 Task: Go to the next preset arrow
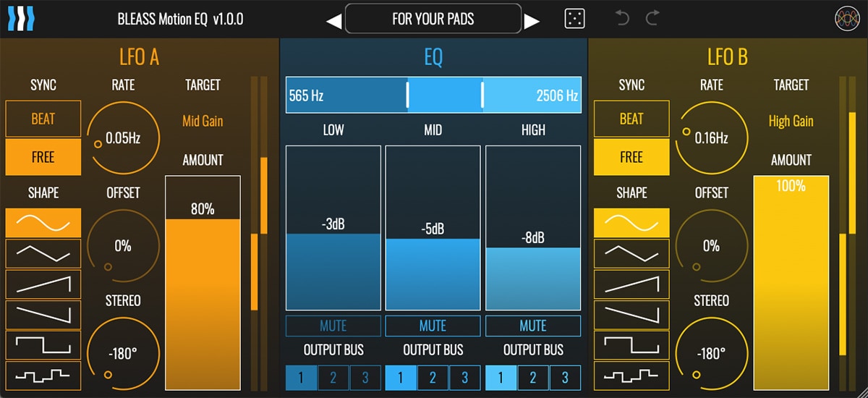[x=532, y=21]
